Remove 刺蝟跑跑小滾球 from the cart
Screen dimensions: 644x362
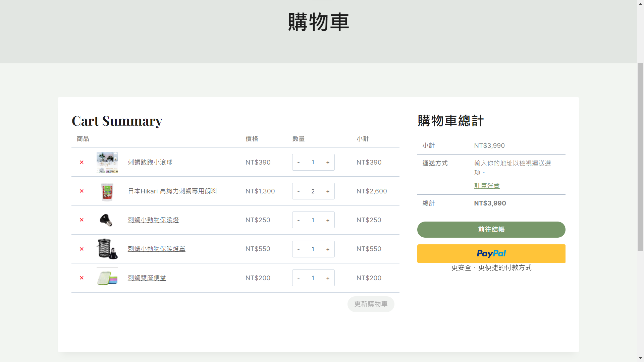click(82, 162)
